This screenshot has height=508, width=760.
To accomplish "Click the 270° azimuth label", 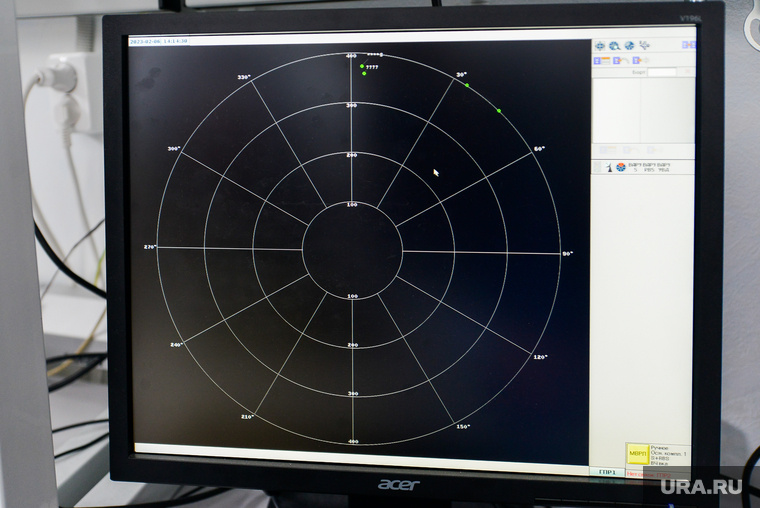I will tap(150, 247).
